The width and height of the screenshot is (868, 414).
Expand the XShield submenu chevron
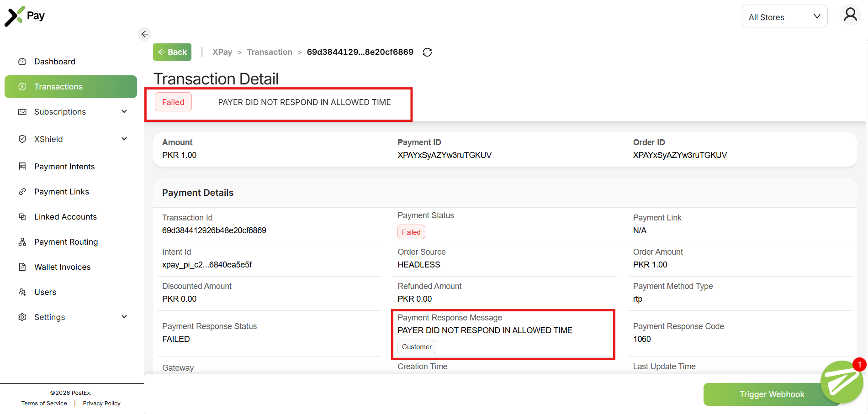pyautogui.click(x=124, y=139)
